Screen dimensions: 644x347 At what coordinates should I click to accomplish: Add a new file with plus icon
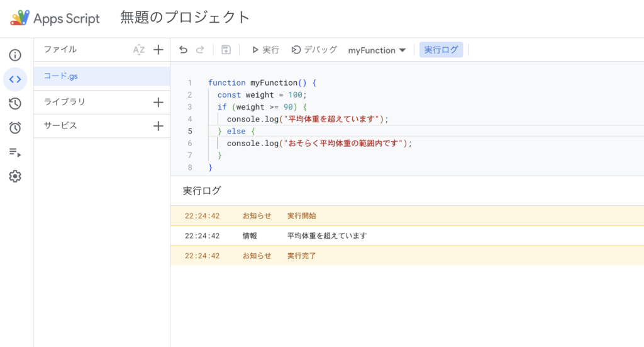click(x=158, y=50)
